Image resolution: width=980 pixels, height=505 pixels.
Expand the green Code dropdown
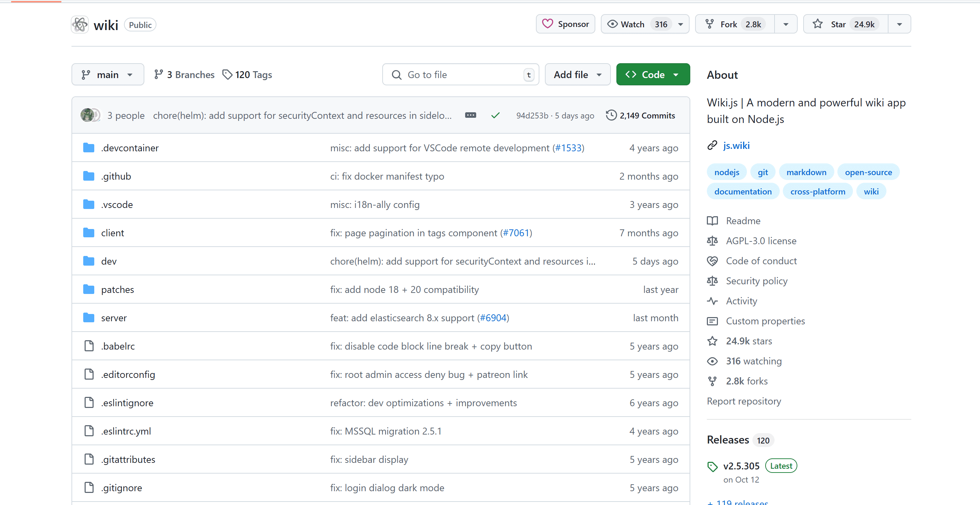pyautogui.click(x=677, y=74)
